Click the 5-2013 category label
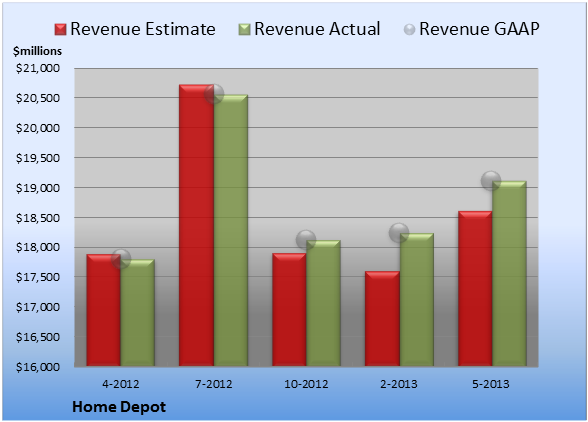588x422 pixels. [x=491, y=384]
